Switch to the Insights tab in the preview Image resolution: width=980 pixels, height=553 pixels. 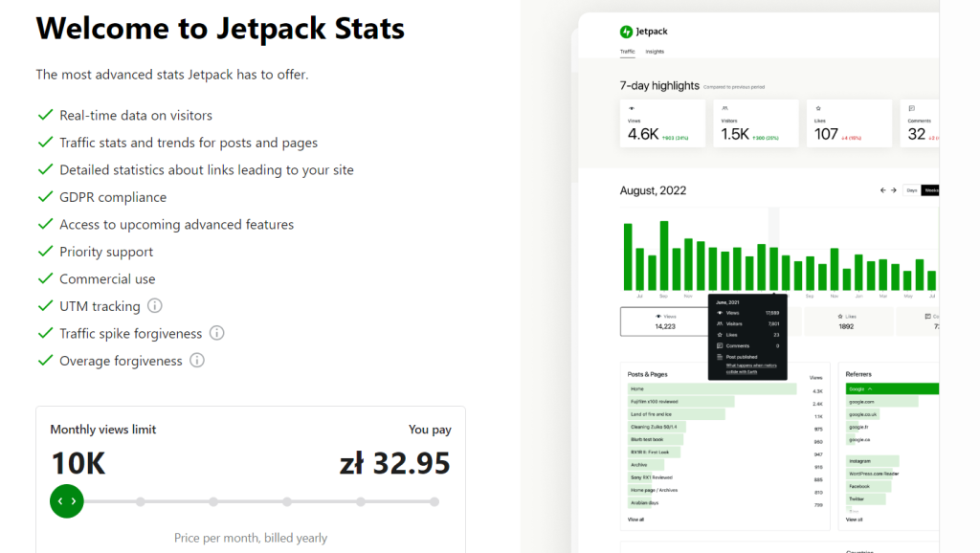[655, 52]
